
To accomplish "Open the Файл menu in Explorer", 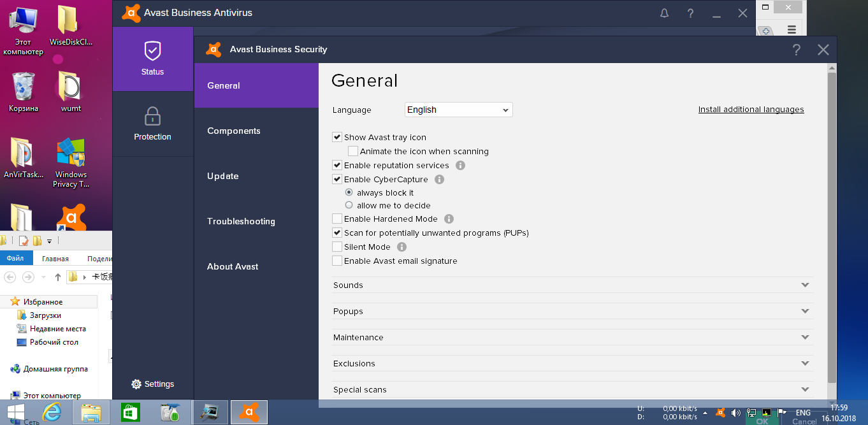I will [x=15, y=258].
